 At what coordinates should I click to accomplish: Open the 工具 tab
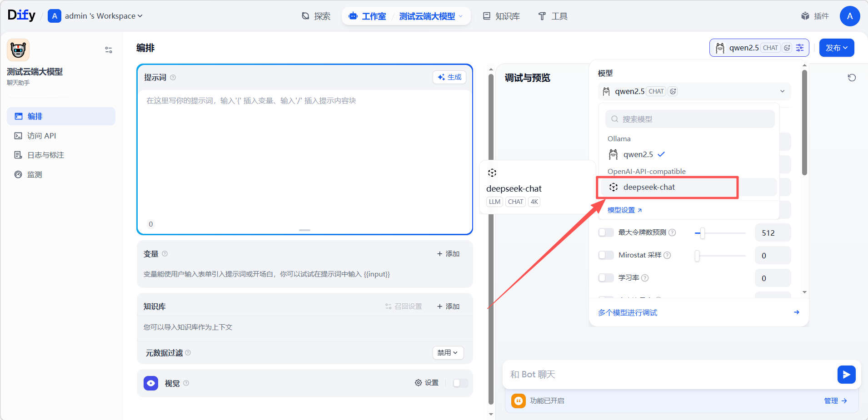(x=553, y=16)
